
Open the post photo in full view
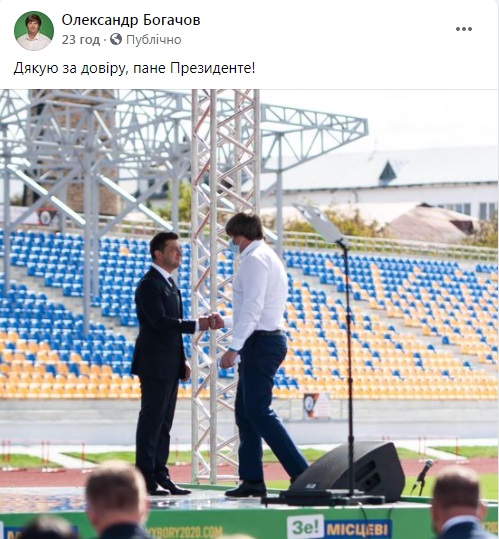[x=250, y=314]
